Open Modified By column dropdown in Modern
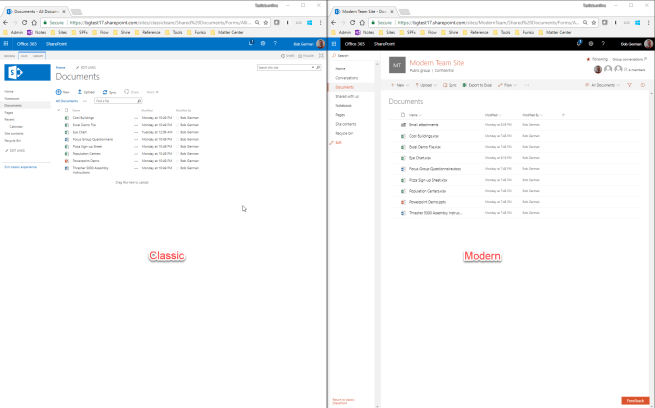 pyautogui.click(x=533, y=115)
